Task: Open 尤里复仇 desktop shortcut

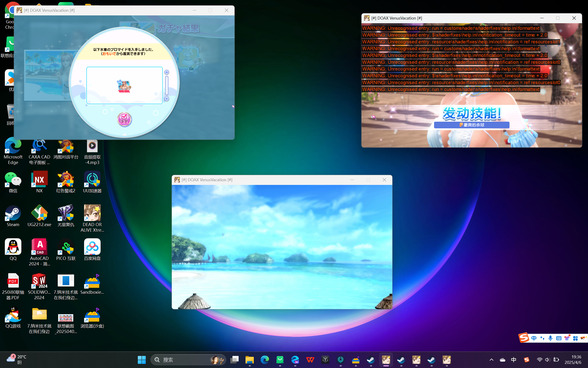Action: coord(66,216)
